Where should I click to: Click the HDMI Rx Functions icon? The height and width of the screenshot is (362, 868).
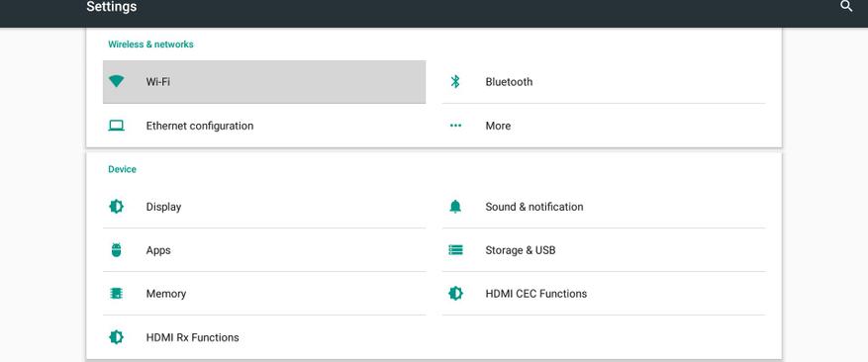pos(116,337)
